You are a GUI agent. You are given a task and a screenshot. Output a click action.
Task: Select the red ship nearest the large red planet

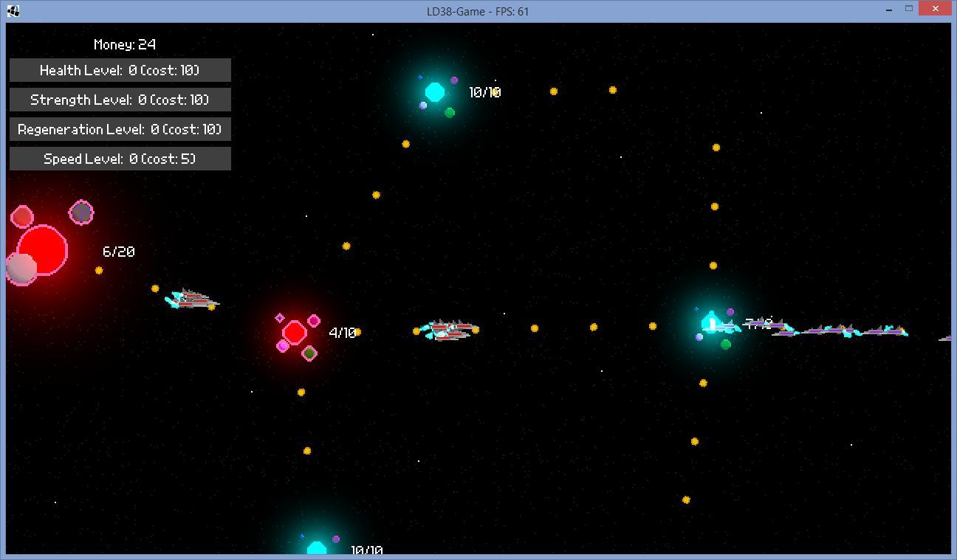point(191,299)
